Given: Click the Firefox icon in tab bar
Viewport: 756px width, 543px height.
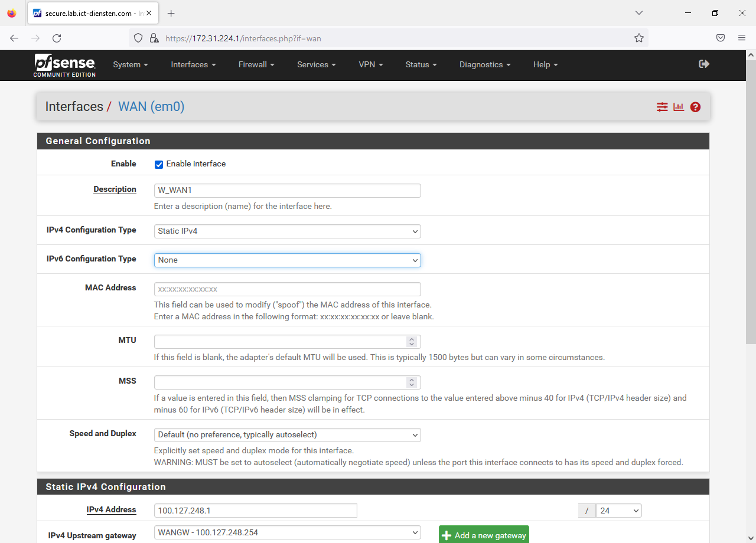Looking at the screenshot, I should tap(12, 13).
